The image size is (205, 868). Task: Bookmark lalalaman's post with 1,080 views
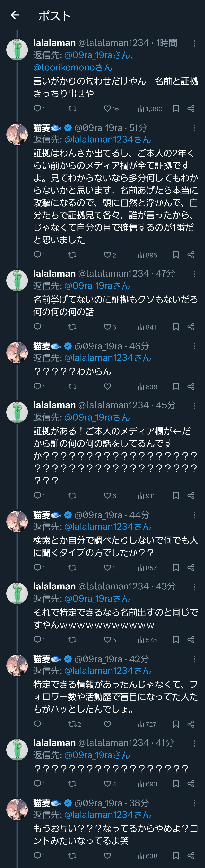click(x=176, y=108)
